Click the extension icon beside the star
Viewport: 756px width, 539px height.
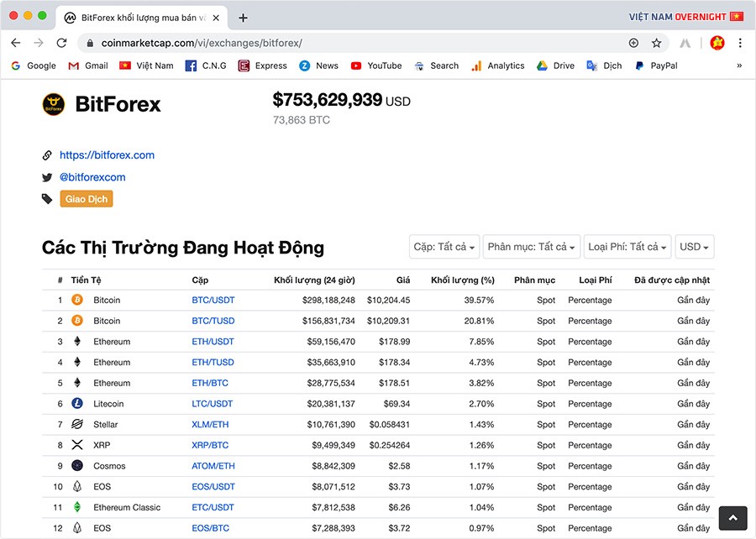coord(685,43)
